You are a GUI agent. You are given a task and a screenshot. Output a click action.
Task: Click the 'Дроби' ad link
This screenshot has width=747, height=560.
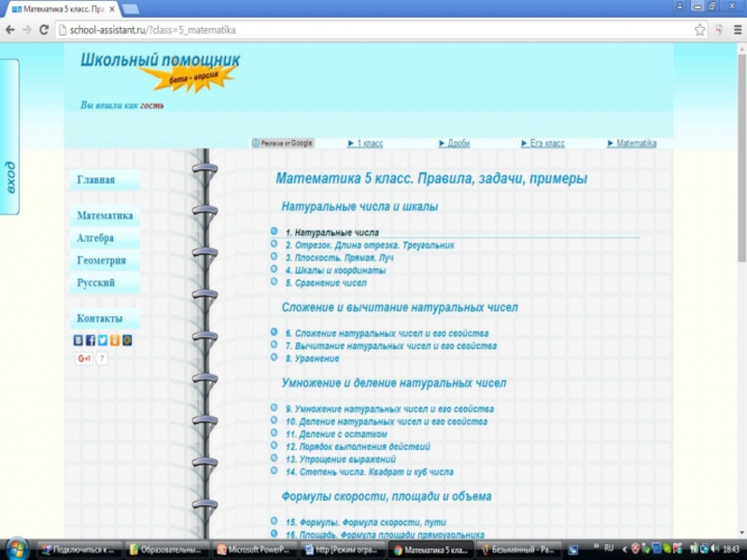pyautogui.click(x=454, y=144)
